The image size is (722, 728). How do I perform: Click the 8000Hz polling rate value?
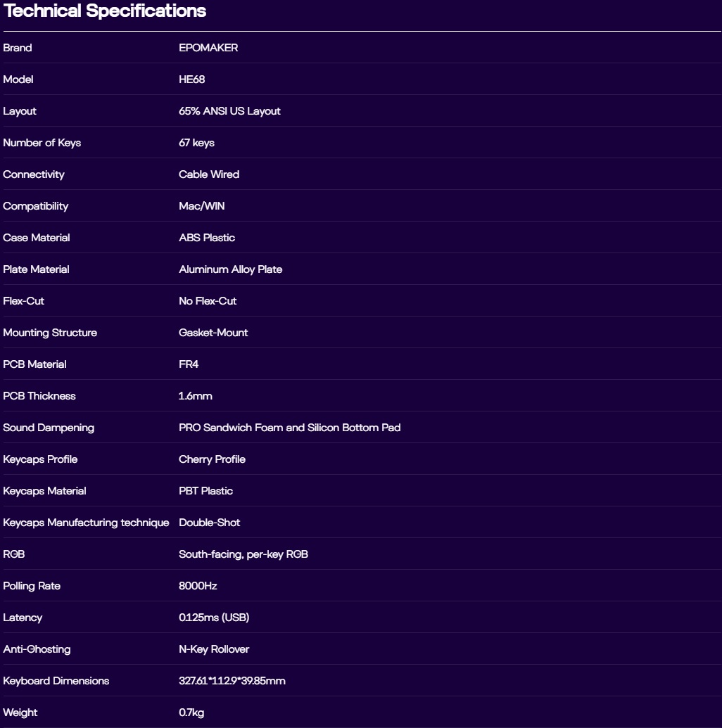[x=198, y=586]
